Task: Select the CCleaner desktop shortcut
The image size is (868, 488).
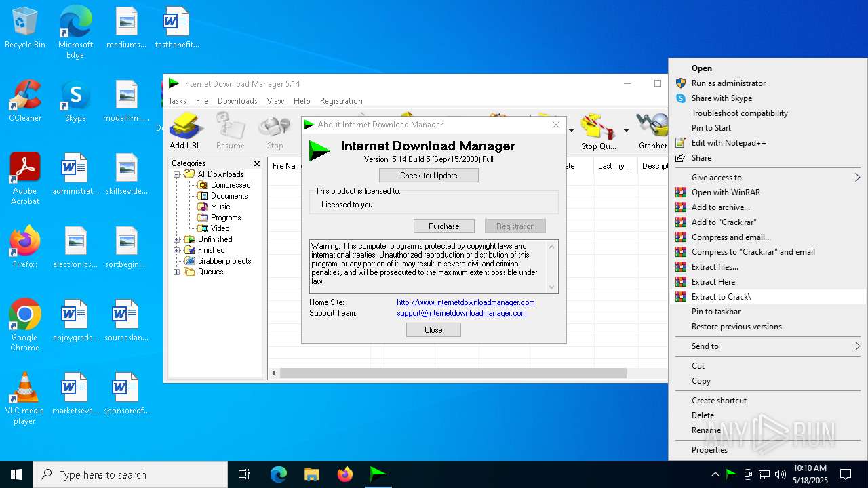Action: tap(25, 102)
